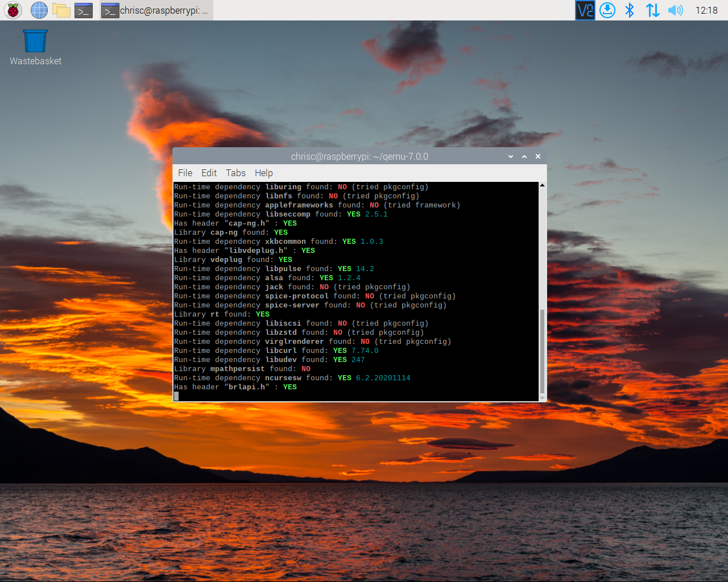This screenshot has width=728, height=582.
Task: Launch Terminal from the panel launcher
Action: (84, 10)
